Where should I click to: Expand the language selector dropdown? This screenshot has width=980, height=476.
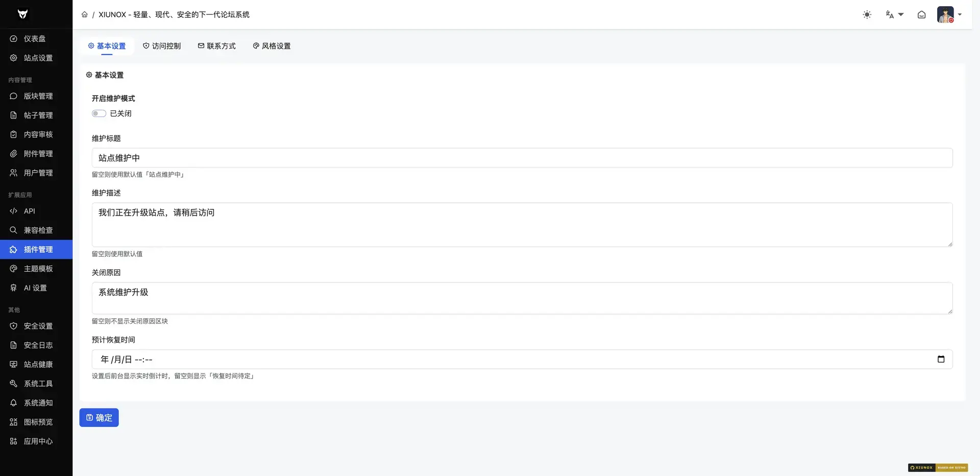tap(894, 14)
